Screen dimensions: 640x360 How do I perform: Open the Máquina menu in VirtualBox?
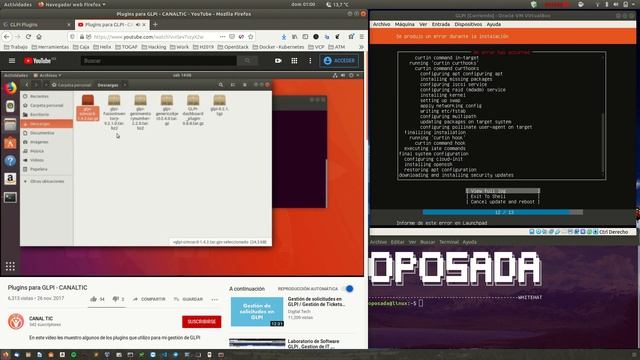(x=404, y=24)
